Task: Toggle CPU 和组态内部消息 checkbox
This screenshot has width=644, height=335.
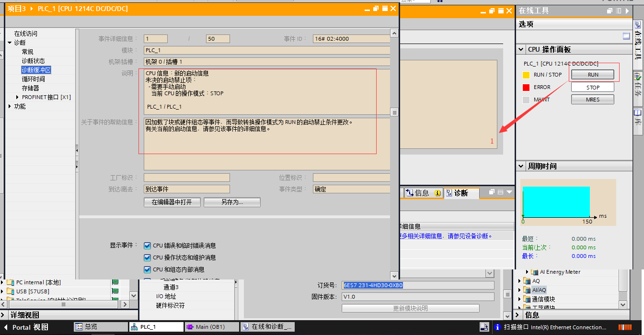Action: click(148, 269)
